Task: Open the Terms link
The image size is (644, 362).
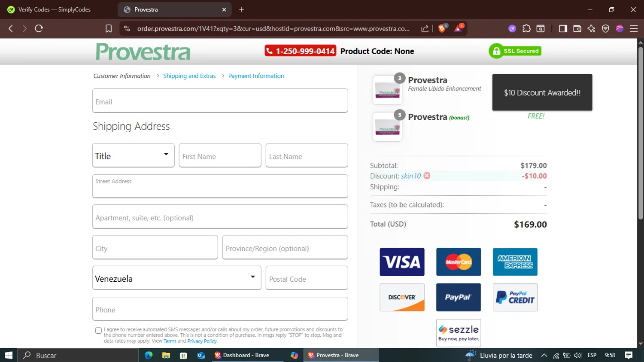Action: pos(170,341)
